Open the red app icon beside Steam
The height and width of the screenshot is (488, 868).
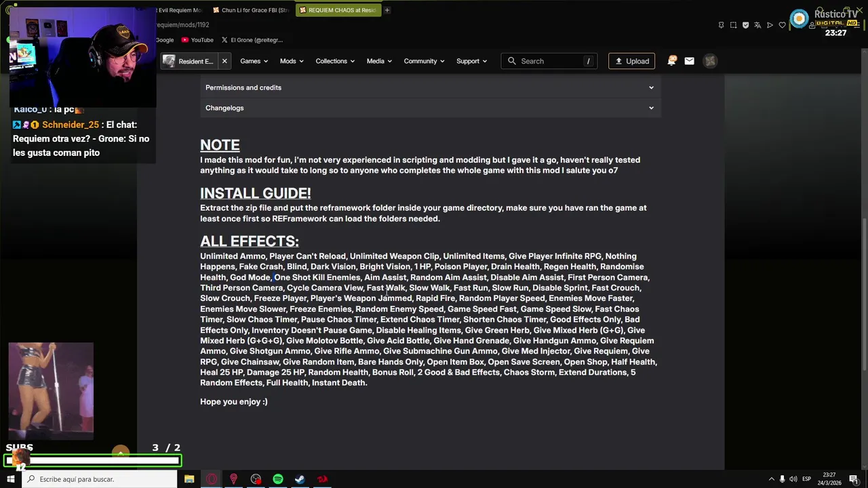click(322, 479)
